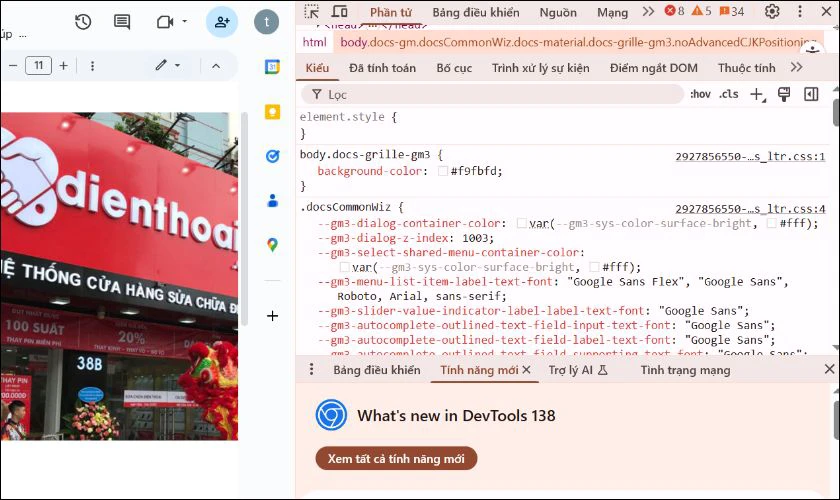
Task: Open Google Tasks side panel icon
Action: tap(272, 156)
